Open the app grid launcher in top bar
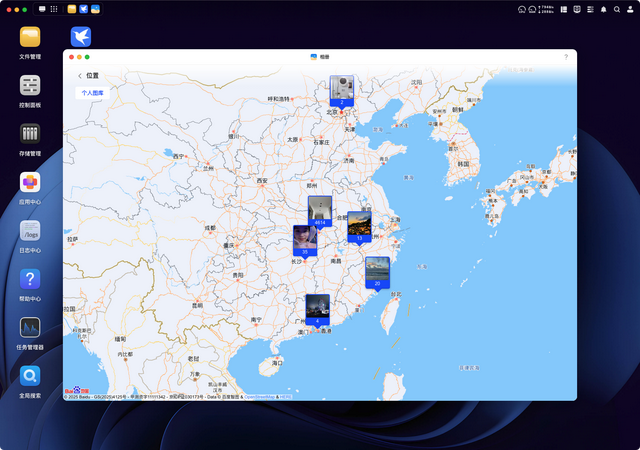 pyautogui.click(x=54, y=9)
